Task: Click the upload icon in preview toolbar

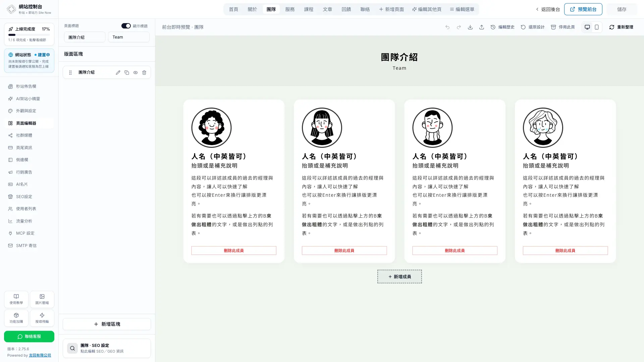Action: (482, 27)
